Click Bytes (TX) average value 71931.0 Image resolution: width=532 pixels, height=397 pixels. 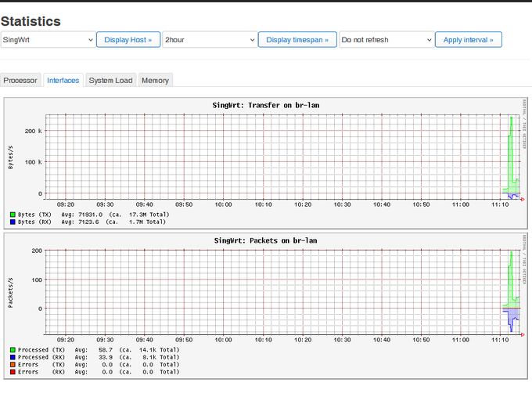pos(90,215)
